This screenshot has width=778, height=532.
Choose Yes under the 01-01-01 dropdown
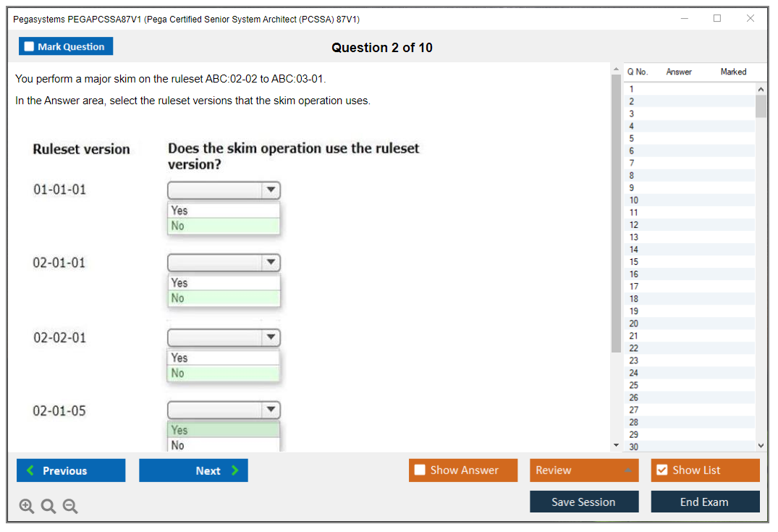click(x=223, y=211)
